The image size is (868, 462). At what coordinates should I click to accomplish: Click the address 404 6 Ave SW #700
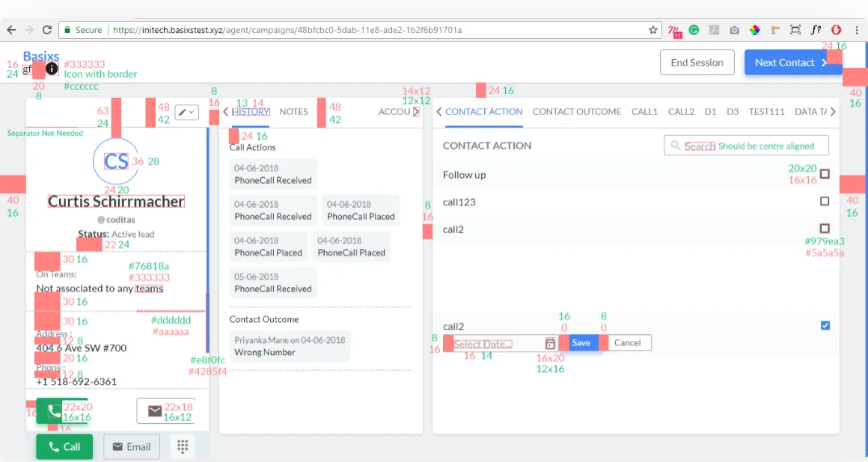(82, 348)
